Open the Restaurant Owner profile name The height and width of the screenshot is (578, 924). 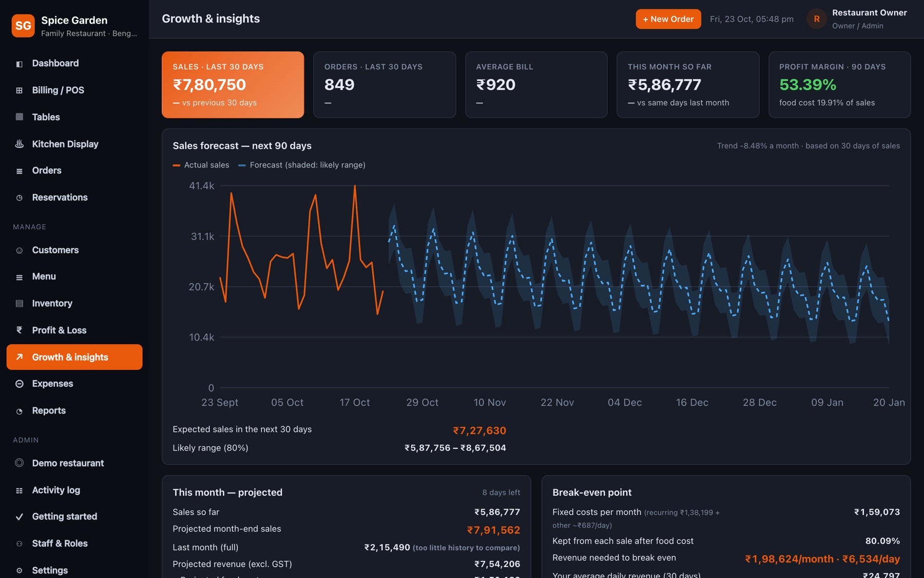[870, 13]
